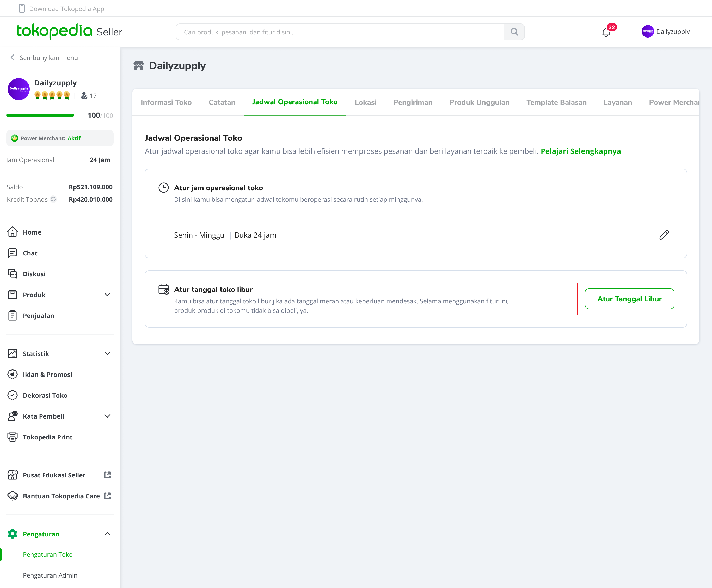
Task: Select the Jadwal Operasional Toko tab
Action: pyautogui.click(x=295, y=102)
